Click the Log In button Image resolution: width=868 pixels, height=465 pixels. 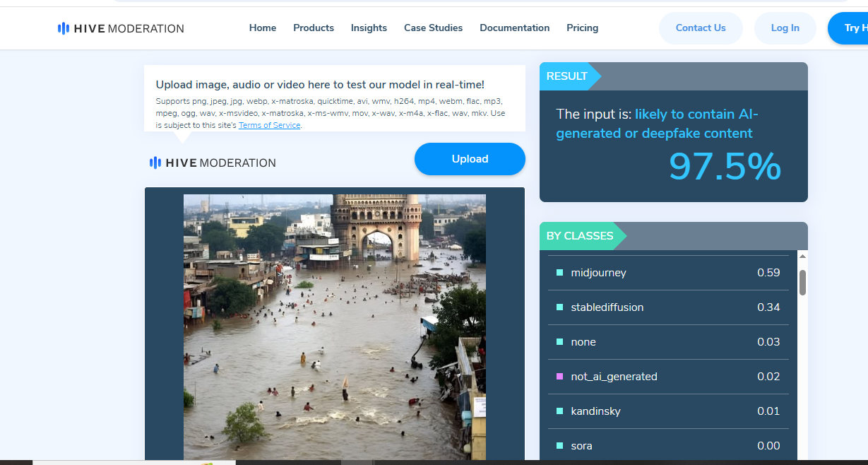tap(785, 28)
